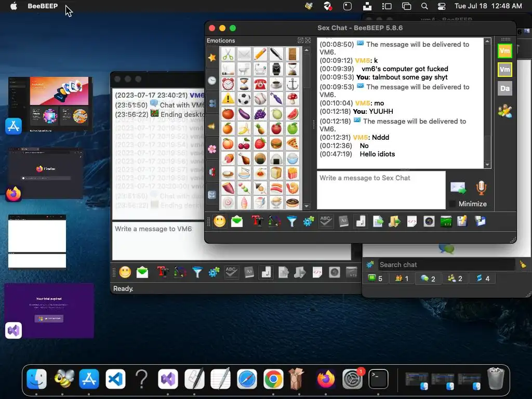The height and width of the screenshot is (399, 532).
Task: Insert the hamburger emoticon
Action: tap(276, 143)
